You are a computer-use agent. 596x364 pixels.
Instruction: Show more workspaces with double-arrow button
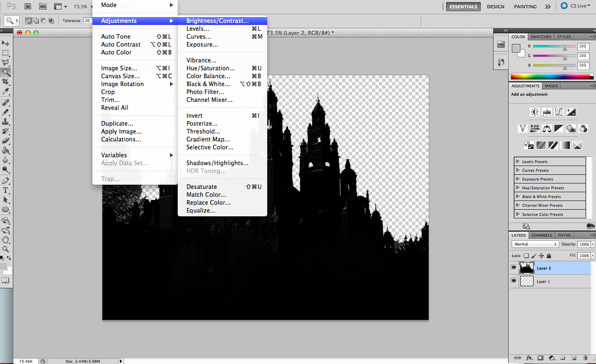(x=548, y=7)
